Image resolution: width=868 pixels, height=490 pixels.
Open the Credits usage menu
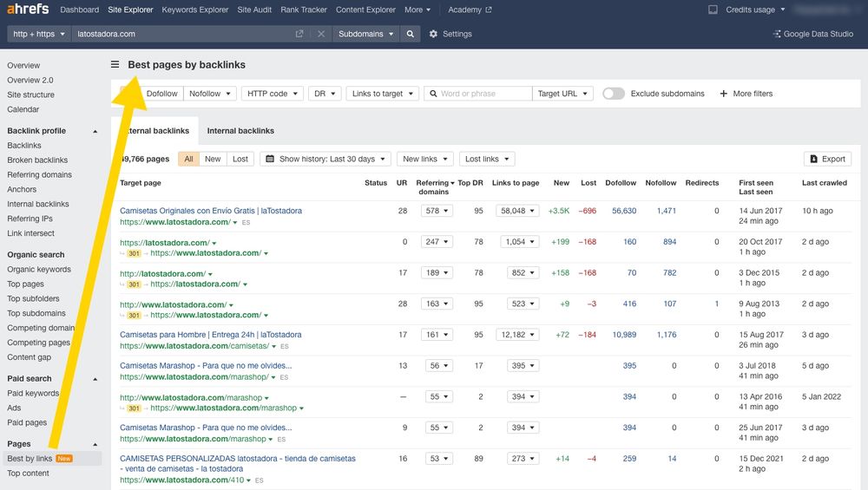[755, 10]
